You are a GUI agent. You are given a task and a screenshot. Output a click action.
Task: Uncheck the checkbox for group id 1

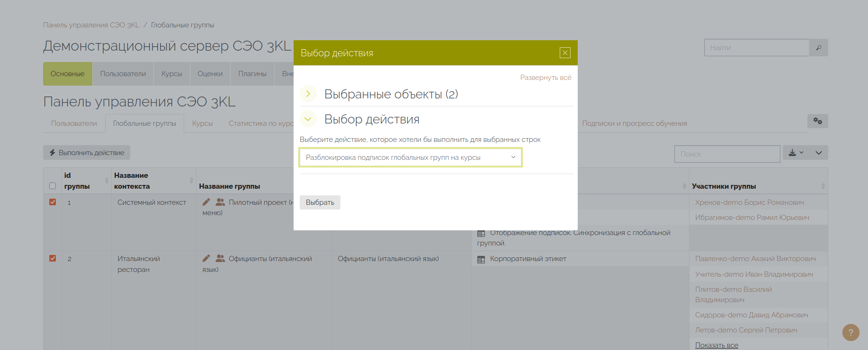click(53, 202)
